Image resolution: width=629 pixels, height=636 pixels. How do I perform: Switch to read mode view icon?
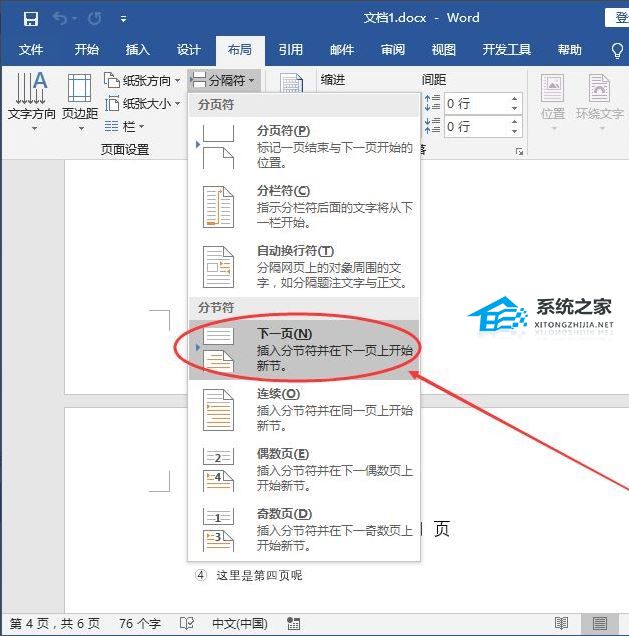point(561,623)
